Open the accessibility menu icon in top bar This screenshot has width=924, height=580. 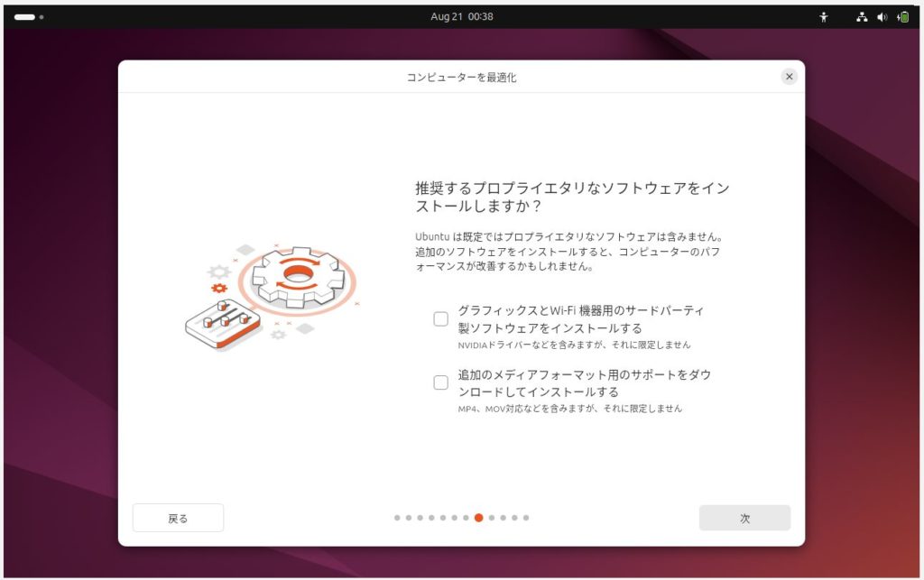824,17
